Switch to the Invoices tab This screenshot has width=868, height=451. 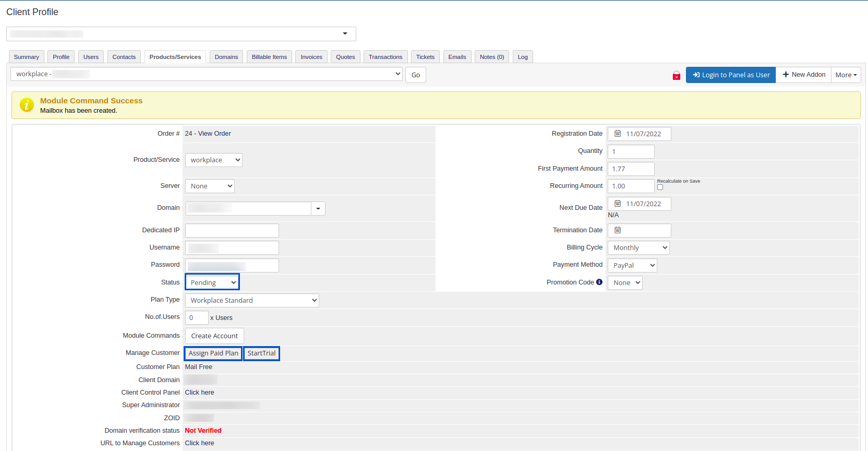(x=311, y=57)
